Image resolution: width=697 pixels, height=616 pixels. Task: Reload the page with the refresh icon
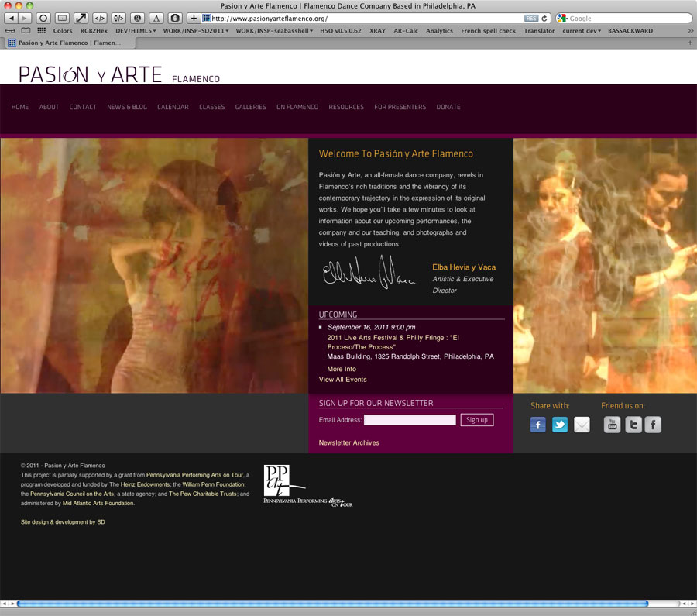pyautogui.click(x=544, y=18)
